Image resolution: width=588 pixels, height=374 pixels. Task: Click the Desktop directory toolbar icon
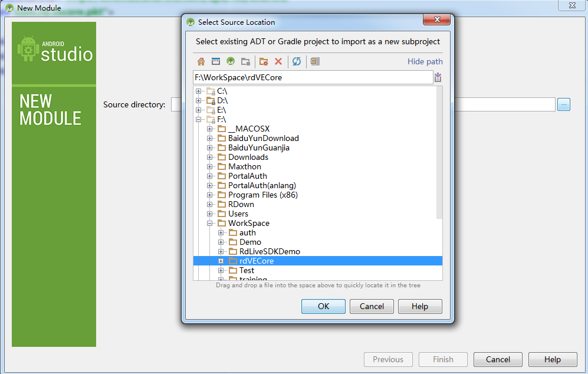point(216,61)
